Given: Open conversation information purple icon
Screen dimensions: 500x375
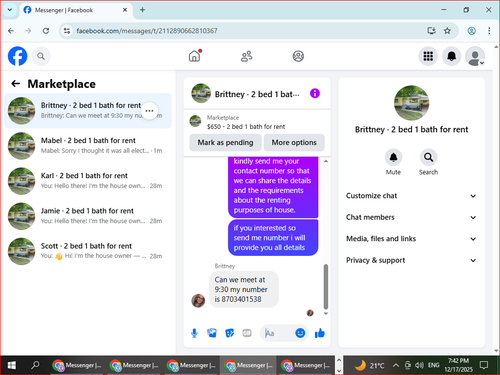Looking at the screenshot, I should [x=315, y=93].
